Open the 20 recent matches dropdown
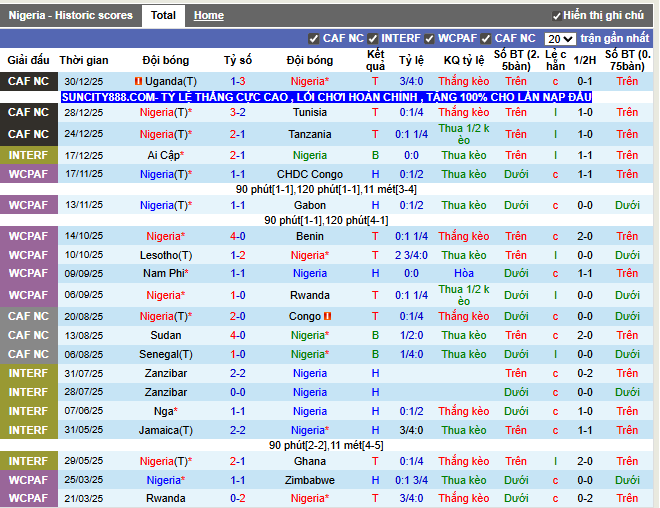The image size is (660, 508). tap(560, 39)
